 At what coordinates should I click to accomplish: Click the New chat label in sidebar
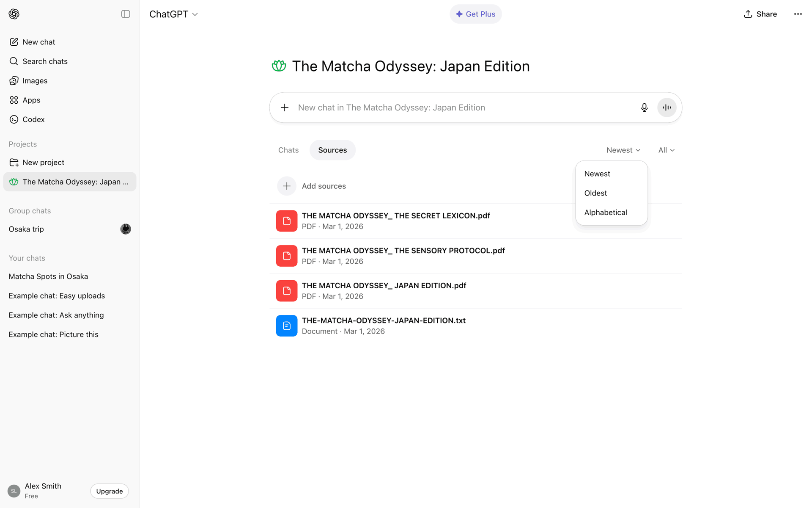pos(39,42)
